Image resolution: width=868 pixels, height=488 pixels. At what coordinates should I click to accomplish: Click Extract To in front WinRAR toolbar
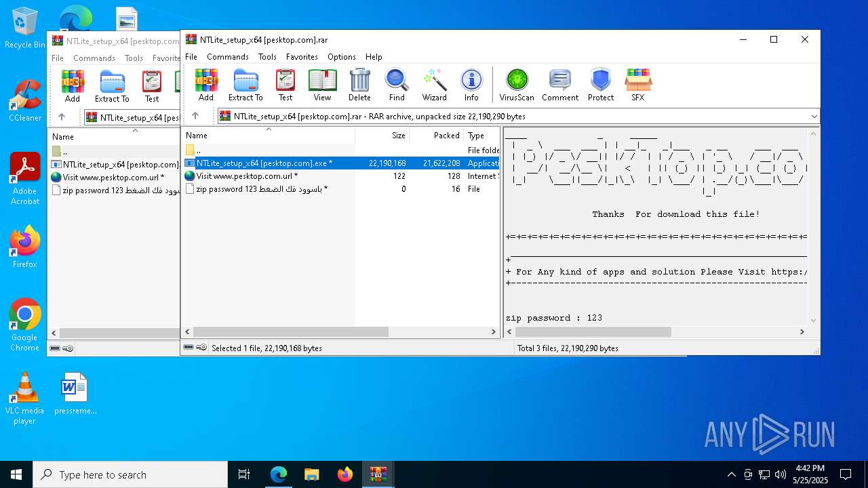(245, 85)
